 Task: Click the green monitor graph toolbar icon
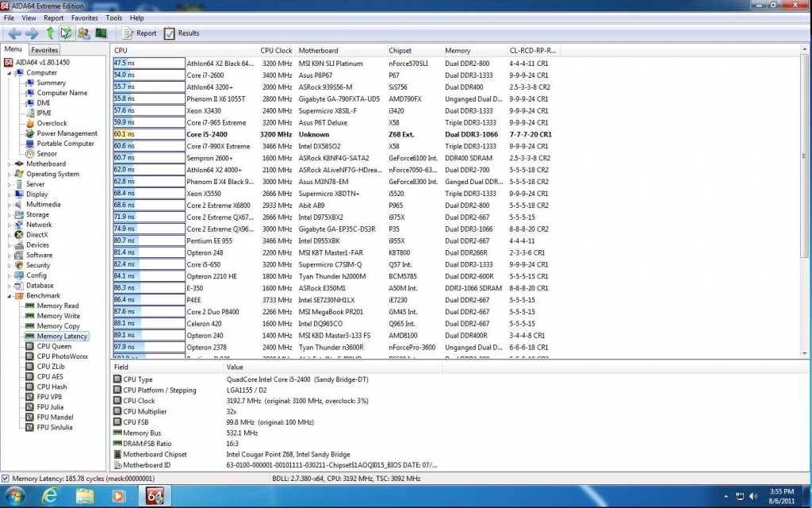pyautogui.click(x=101, y=33)
